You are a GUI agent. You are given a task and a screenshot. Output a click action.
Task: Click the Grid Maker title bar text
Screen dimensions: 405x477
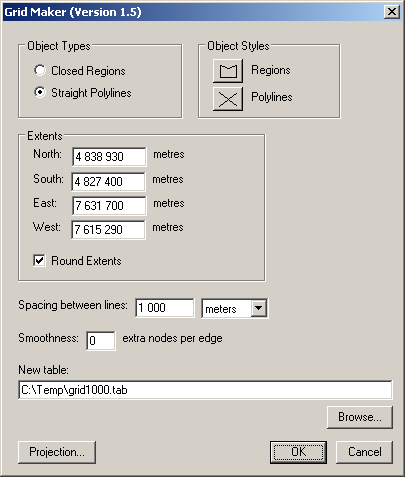click(x=73, y=12)
